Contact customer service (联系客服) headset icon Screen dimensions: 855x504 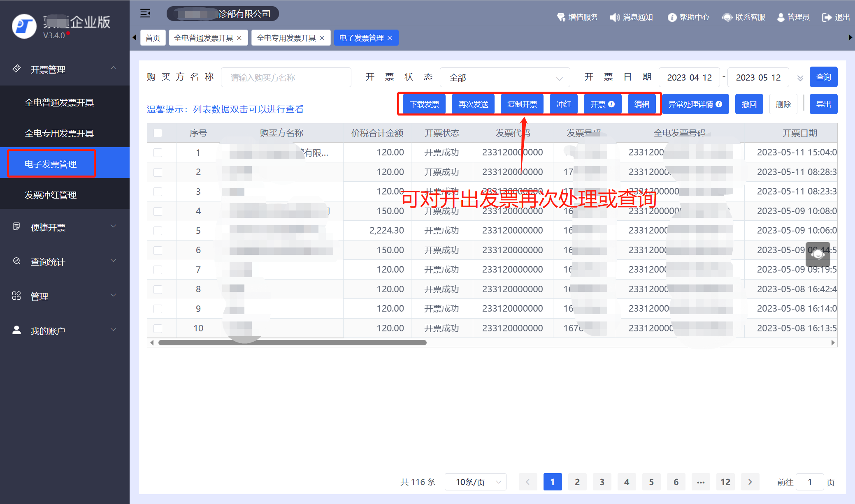[727, 17]
